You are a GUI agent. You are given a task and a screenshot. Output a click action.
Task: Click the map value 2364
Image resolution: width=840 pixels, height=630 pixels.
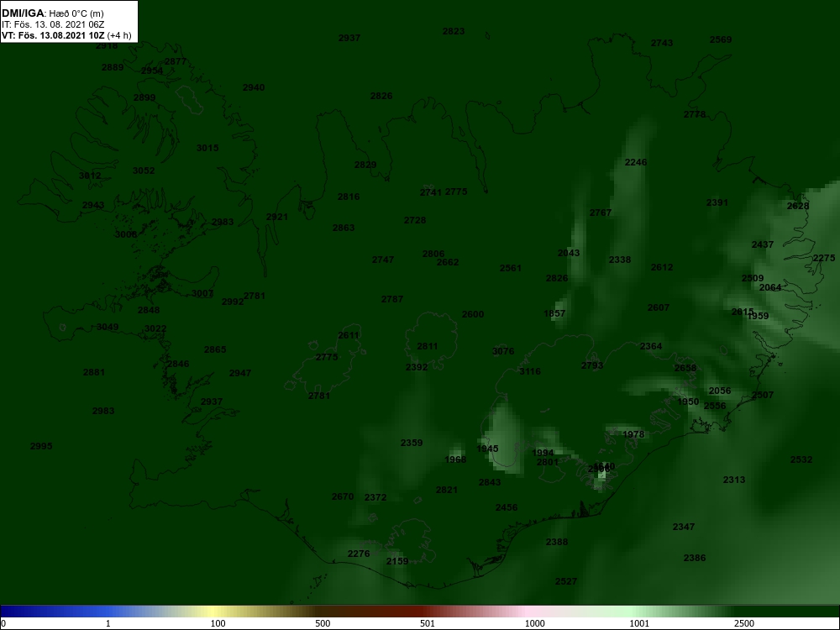pos(651,346)
